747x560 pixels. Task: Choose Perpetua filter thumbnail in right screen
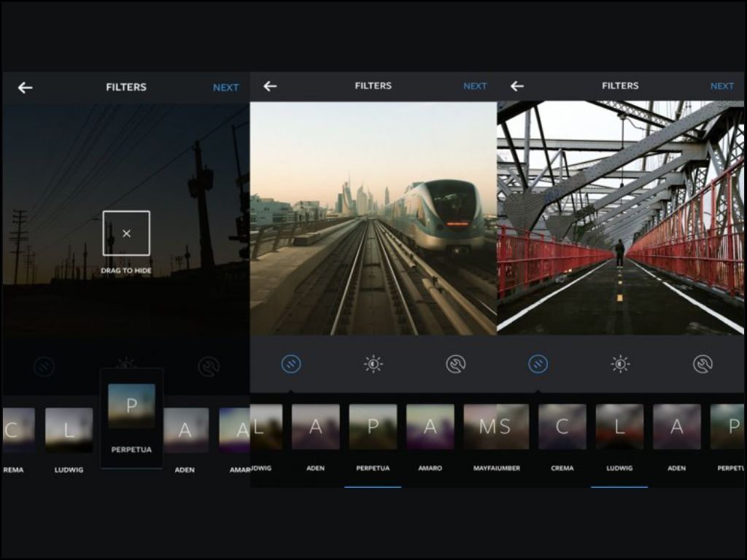pyautogui.click(x=727, y=427)
